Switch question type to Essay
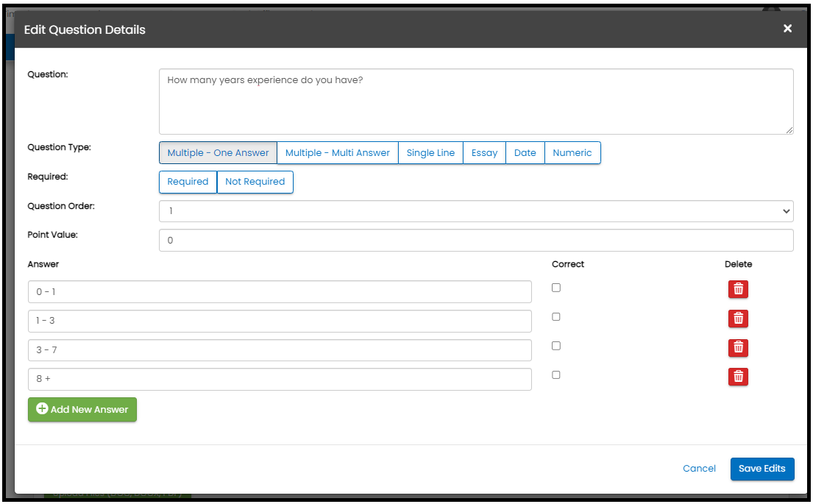This screenshot has width=813, height=504. click(484, 153)
